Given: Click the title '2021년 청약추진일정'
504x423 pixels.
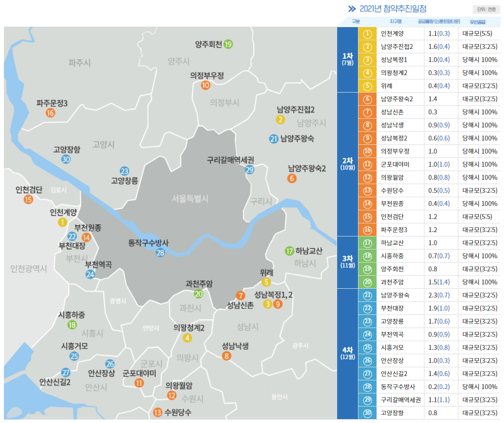Looking at the screenshot, I should (x=393, y=9).
